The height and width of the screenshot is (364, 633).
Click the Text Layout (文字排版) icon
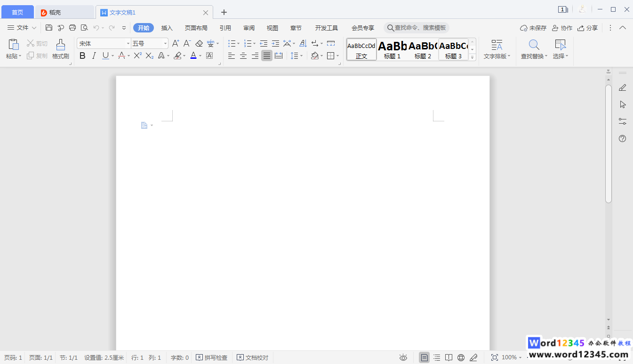click(497, 45)
